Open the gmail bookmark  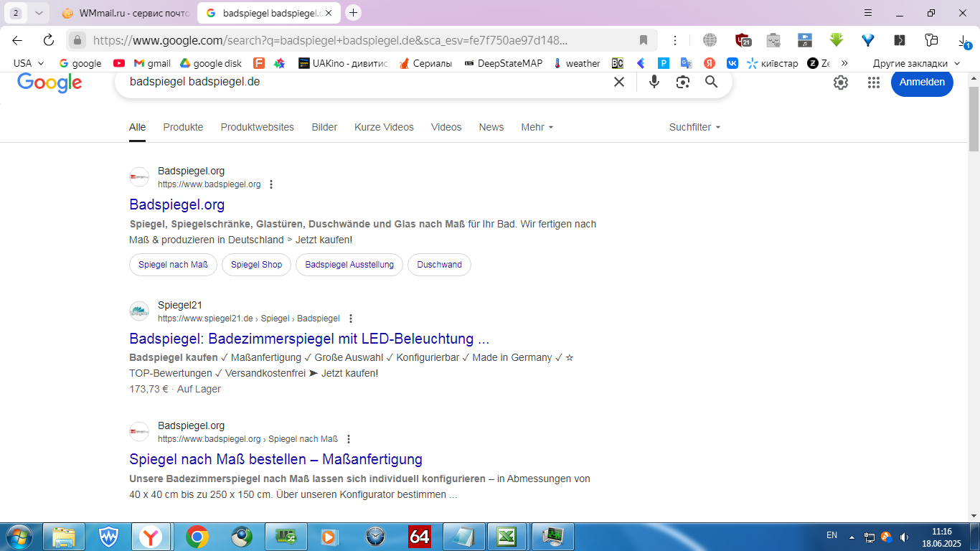pos(152,63)
